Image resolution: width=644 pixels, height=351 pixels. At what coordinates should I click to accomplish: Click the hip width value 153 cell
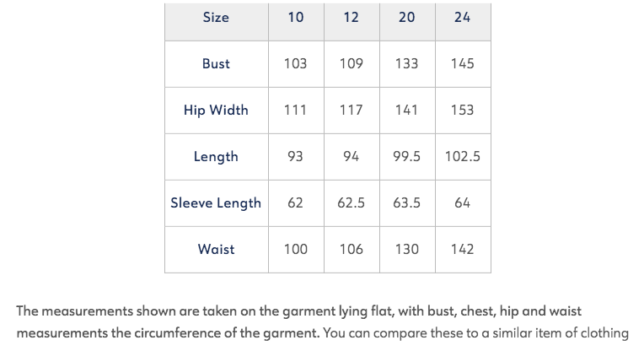(463, 111)
